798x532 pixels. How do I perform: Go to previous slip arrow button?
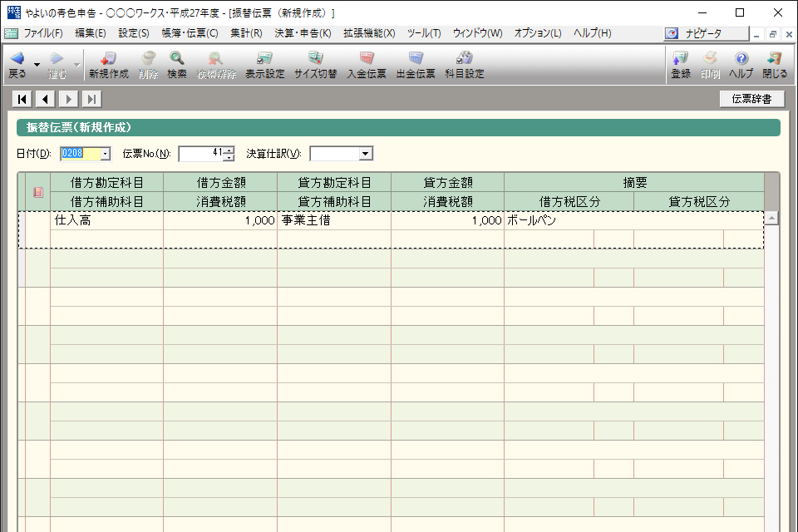(45, 99)
